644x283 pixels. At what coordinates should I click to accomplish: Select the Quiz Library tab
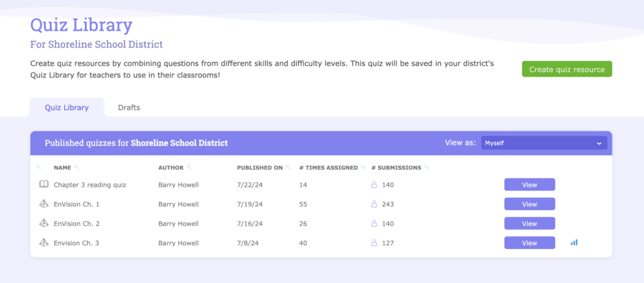pyautogui.click(x=67, y=108)
